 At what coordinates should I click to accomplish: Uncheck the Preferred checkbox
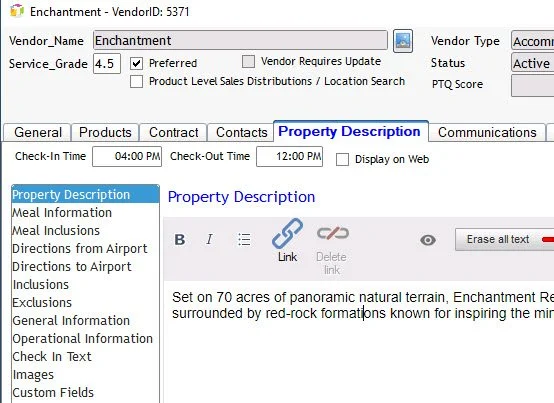click(136, 64)
